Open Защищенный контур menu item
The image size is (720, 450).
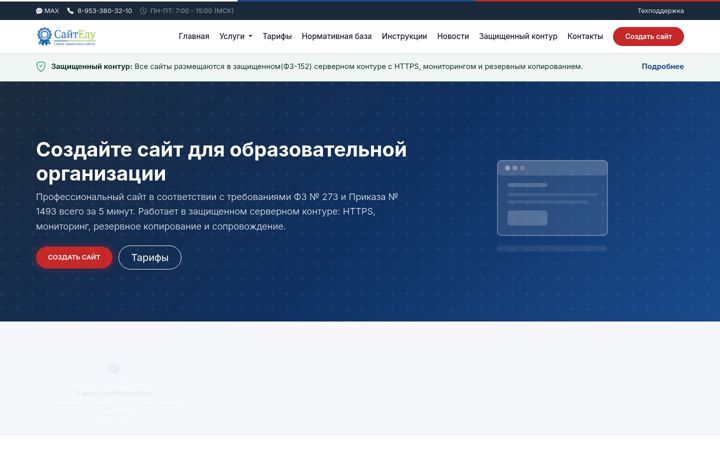[518, 36]
